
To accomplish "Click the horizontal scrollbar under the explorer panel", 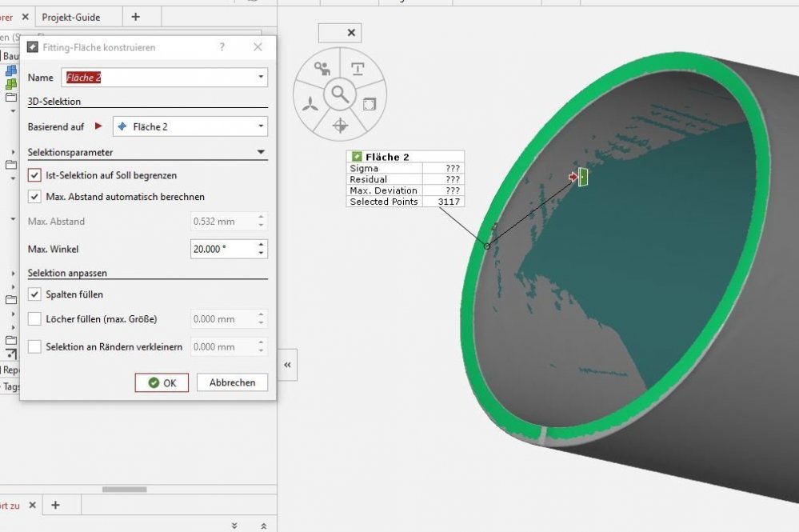I will coord(124,490).
